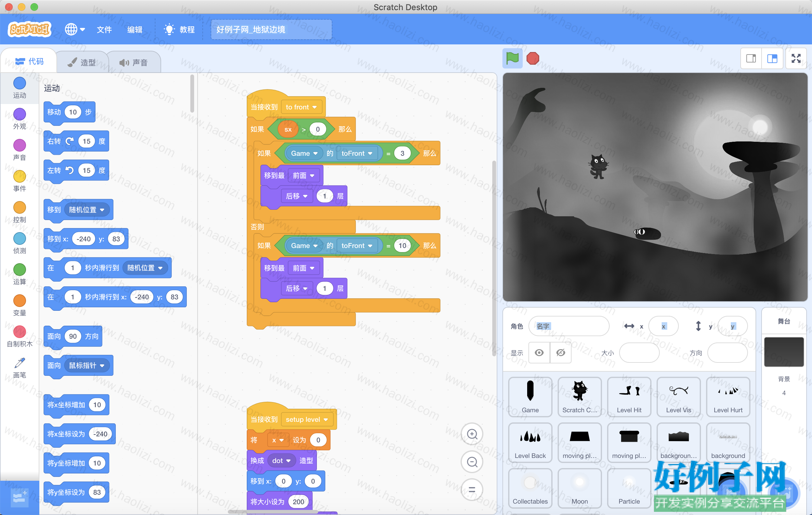Click the project title field

click(x=271, y=30)
